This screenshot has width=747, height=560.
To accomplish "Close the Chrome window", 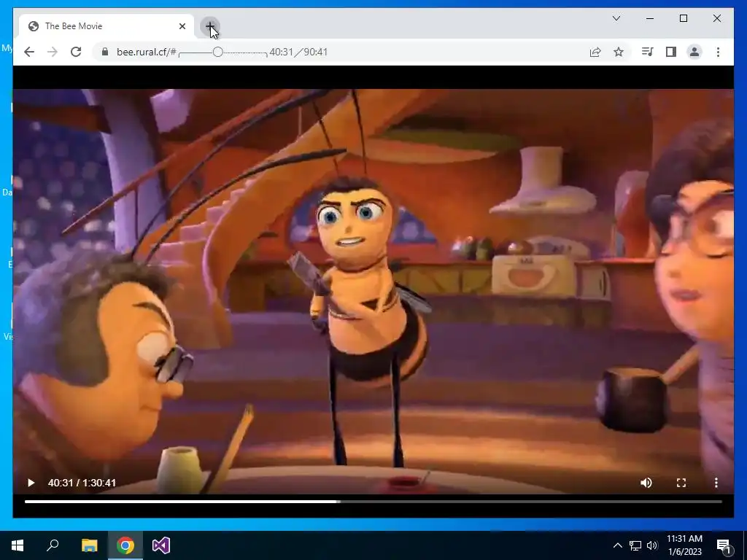I will tap(717, 18).
